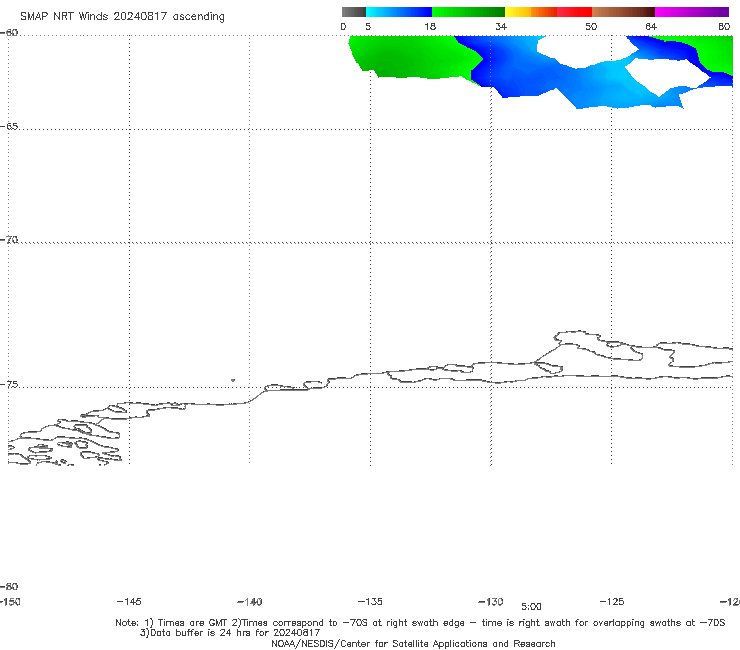Click the 'Times are GMT' note line
Viewport: 740px width, 650px height.
[x=420, y=623]
